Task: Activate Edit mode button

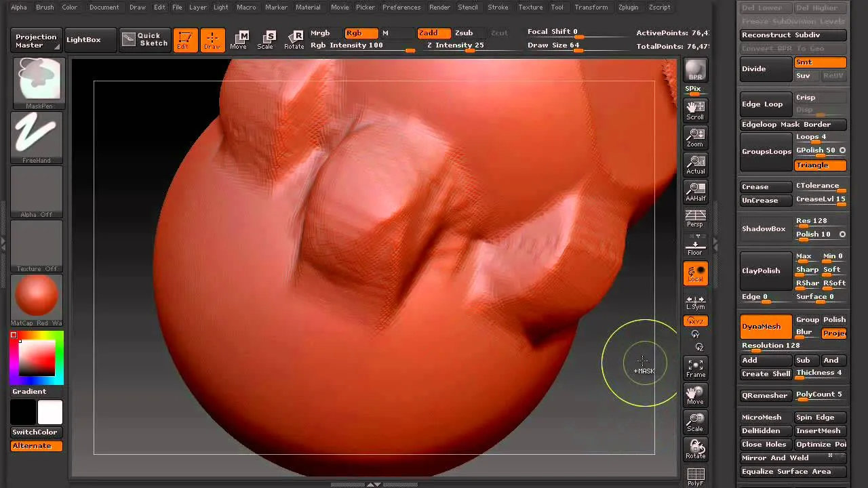Action: 184,40
